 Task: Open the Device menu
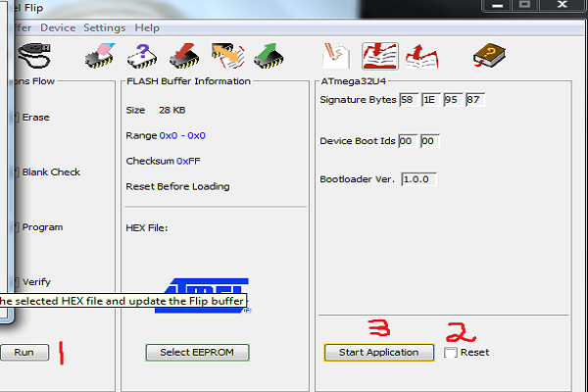point(58,28)
